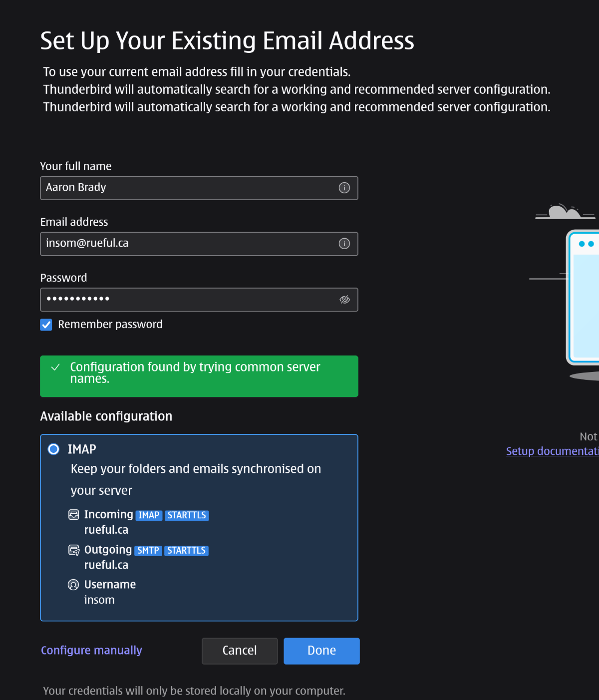Click the Done button
The height and width of the screenshot is (700, 599).
click(321, 651)
